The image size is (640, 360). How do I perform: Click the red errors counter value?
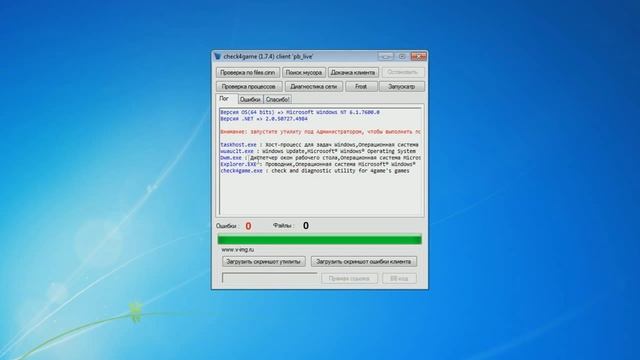pos(248,226)
